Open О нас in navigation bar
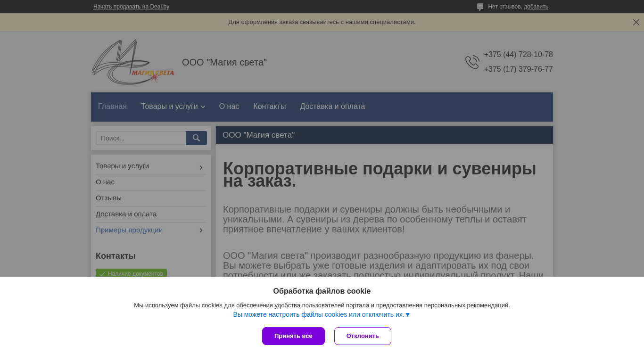Image resolution: width=644 pixels, height=362 pixels. [x=229, y=107]
